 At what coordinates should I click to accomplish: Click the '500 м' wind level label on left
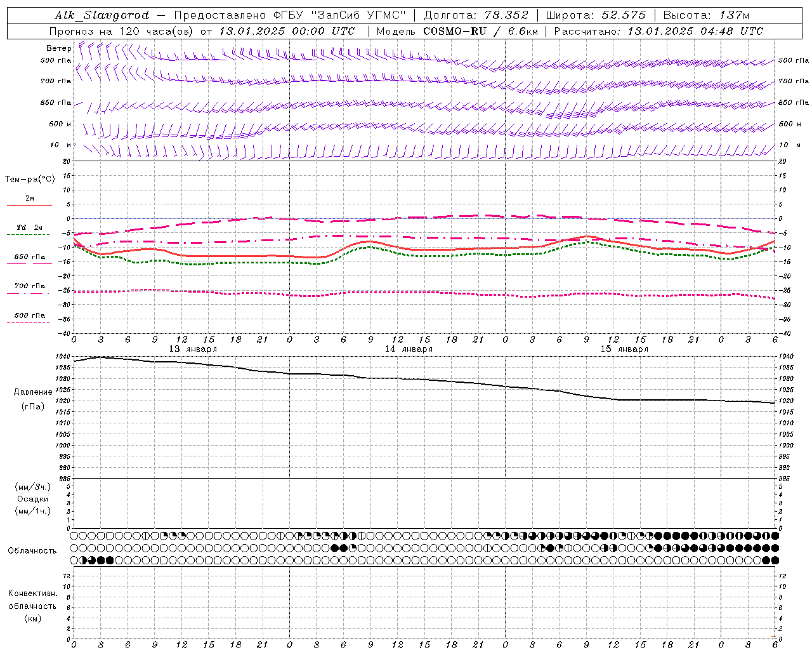click(60, 124)
